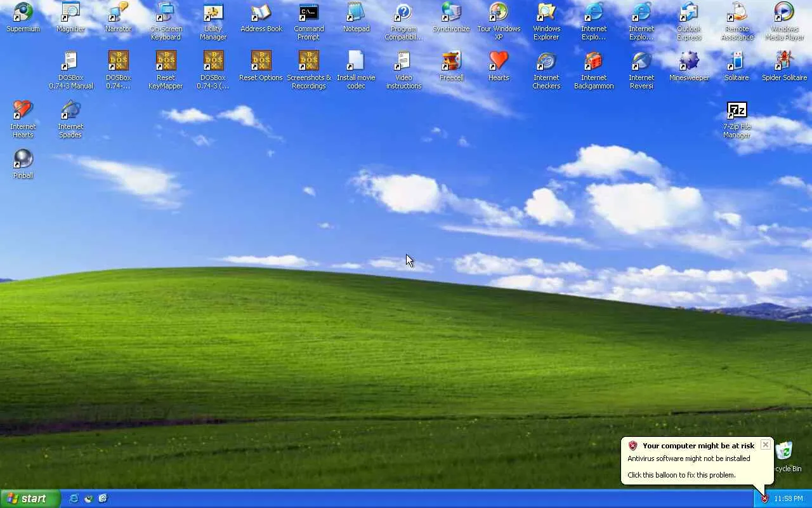Viewport: 812px width, 508px height.
Task: Select the Narrator desktop icon
Action: pyautogui.click(x=118, y=18)
